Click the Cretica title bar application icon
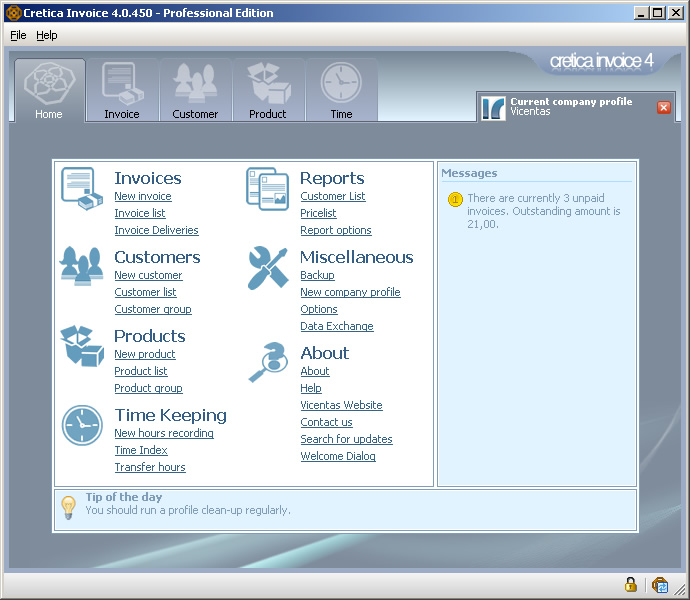This screenshot has width=690, height=600. pos(14,13)
